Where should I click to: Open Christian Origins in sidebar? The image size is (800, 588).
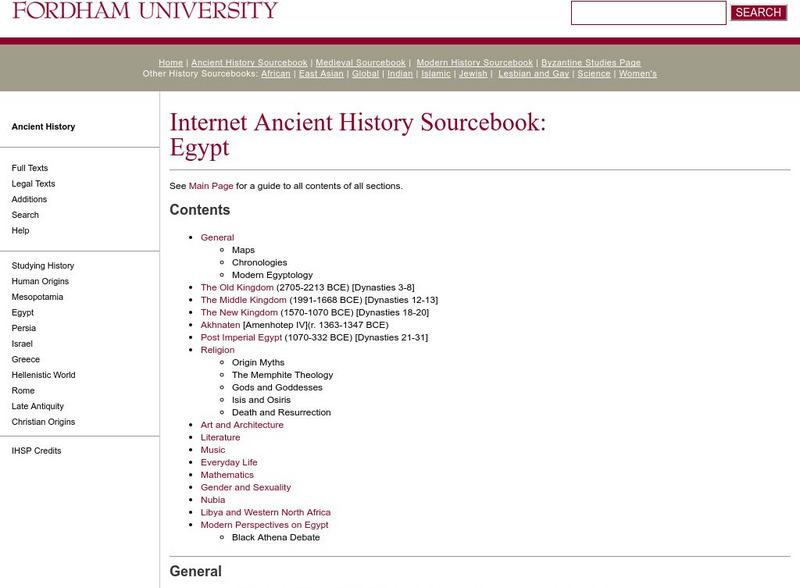[43, 422]
